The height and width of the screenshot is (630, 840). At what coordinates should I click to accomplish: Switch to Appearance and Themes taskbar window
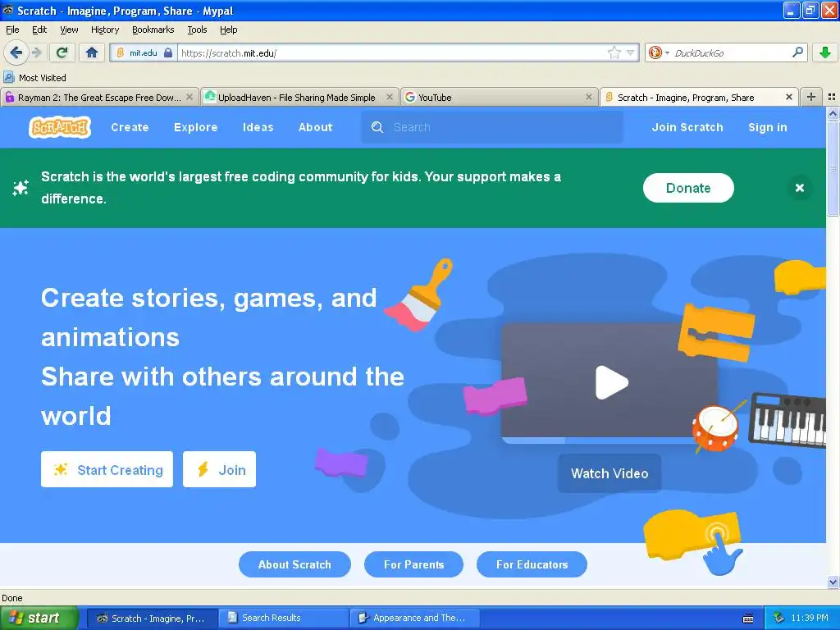coord(414,618)
